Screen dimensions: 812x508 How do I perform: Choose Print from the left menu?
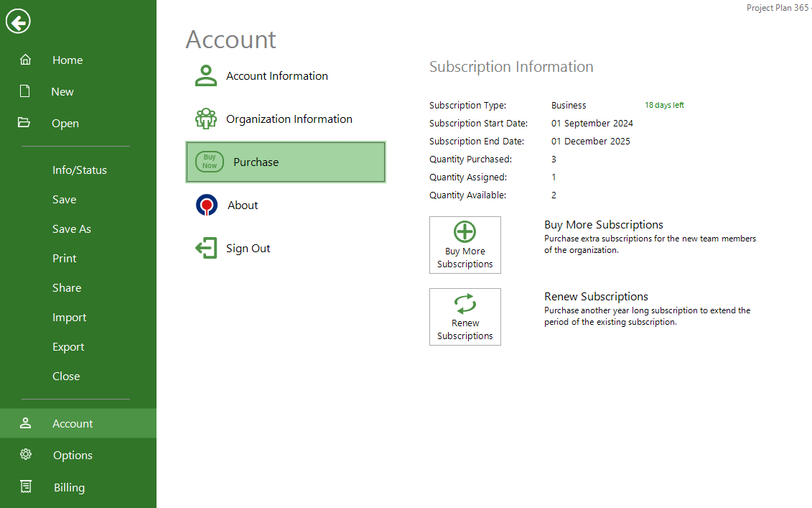click(x=65, y=259)
